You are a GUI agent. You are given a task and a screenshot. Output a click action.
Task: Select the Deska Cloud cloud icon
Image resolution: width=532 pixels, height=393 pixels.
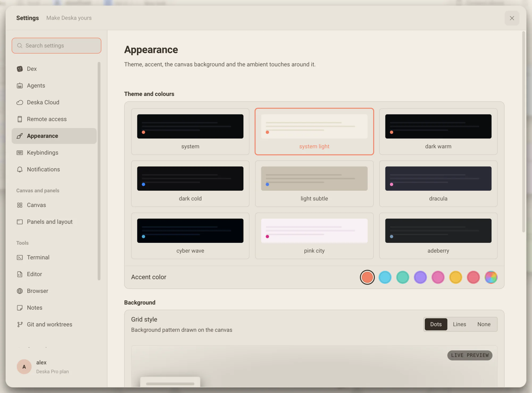click(20, 103)
